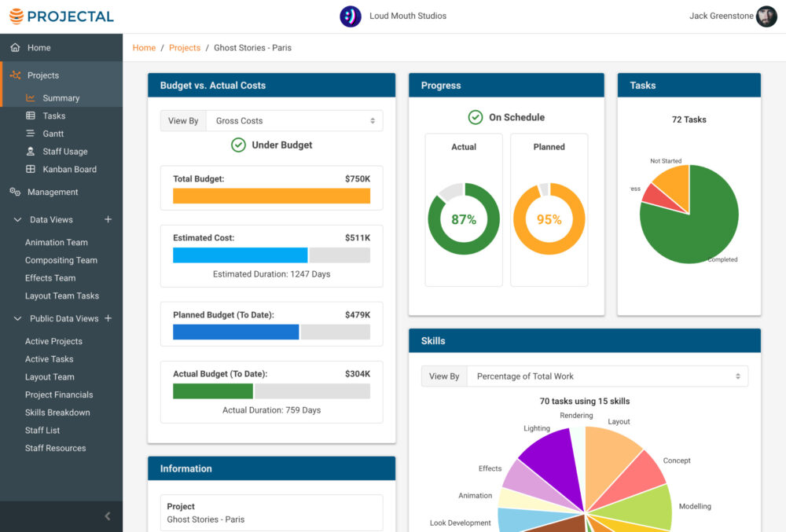This screenshot has width=786, height=532.
Task: Collapse the sidebar with the arrow
Action: (x=107, y=516)
